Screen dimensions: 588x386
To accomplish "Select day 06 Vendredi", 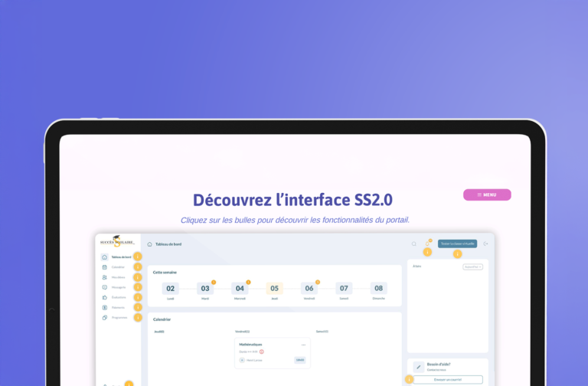I will [x=309, y=289].
